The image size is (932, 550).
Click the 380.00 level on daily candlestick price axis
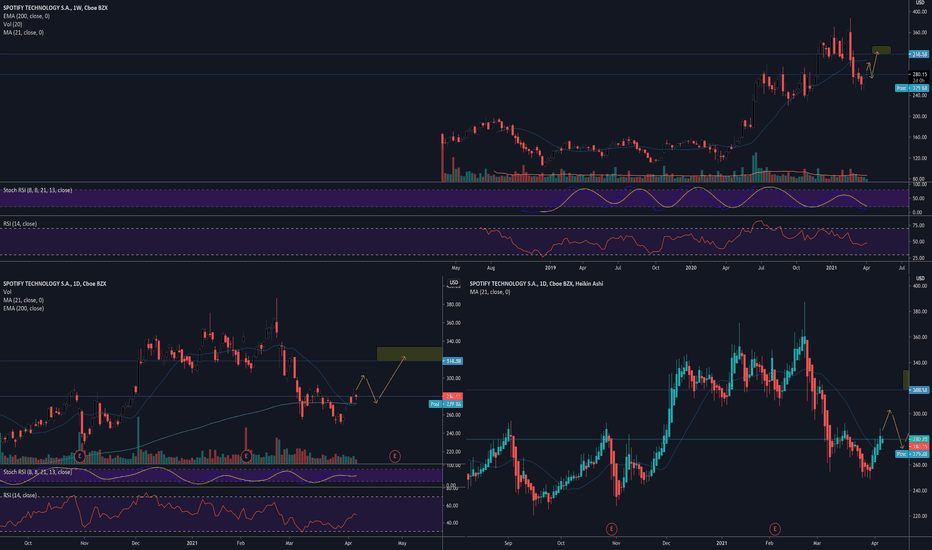(x=453, y=304)
